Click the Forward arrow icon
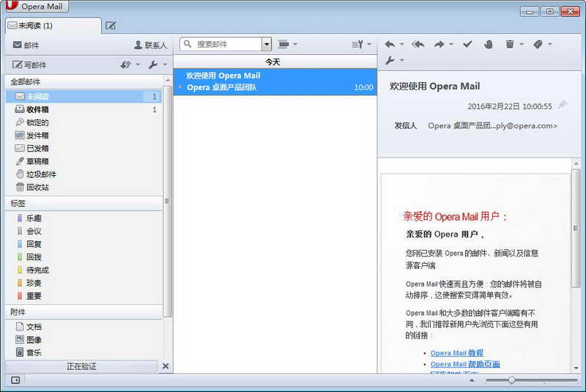Screen dimensions: 586x392 click(x=439, y=44)
